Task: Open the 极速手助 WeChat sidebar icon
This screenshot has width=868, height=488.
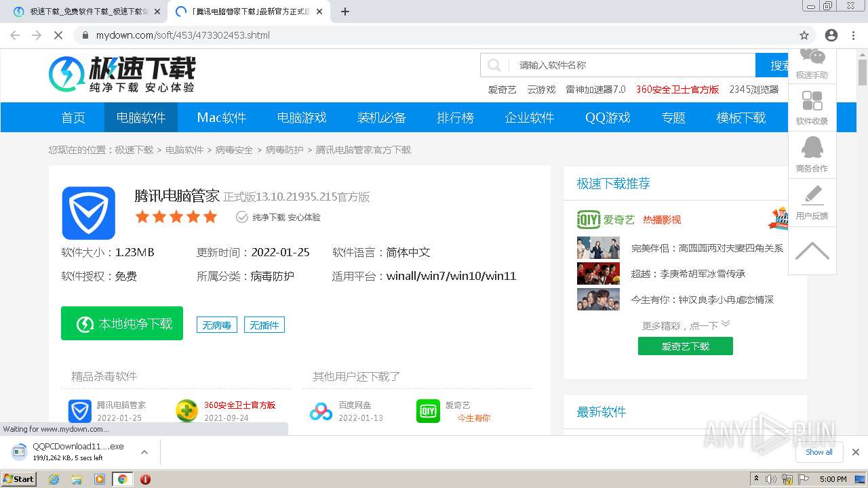Action: (812, 56)
